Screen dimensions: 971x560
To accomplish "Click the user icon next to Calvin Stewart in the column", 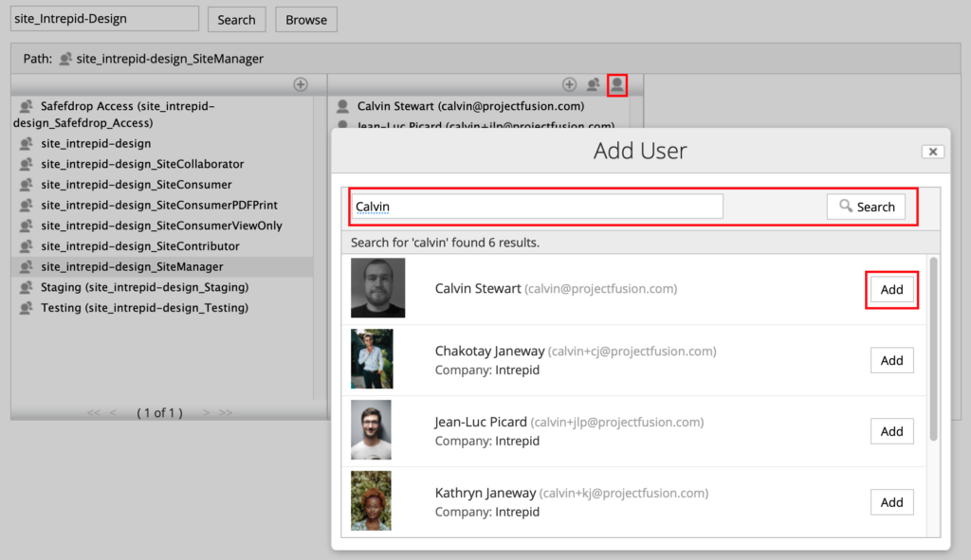I will (x=343, y=107).
